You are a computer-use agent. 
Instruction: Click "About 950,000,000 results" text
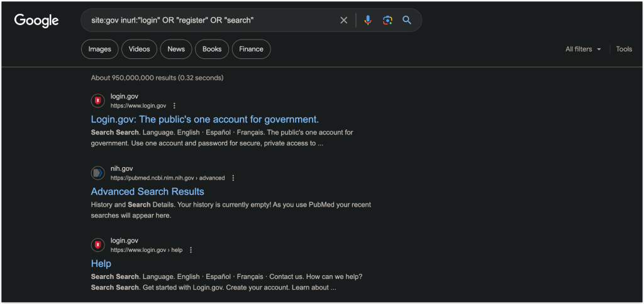click(x=157, y=77)
